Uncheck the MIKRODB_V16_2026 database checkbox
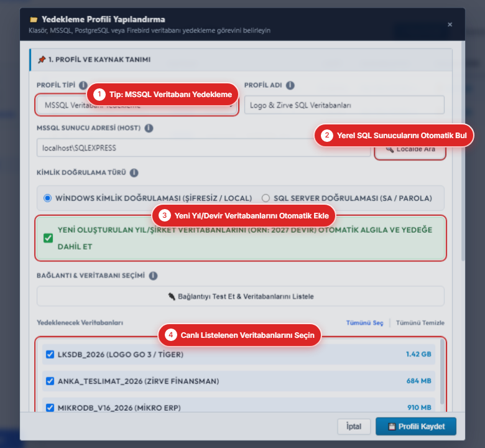The height and width of the screenshot is (448, 485). coord(50,408)
